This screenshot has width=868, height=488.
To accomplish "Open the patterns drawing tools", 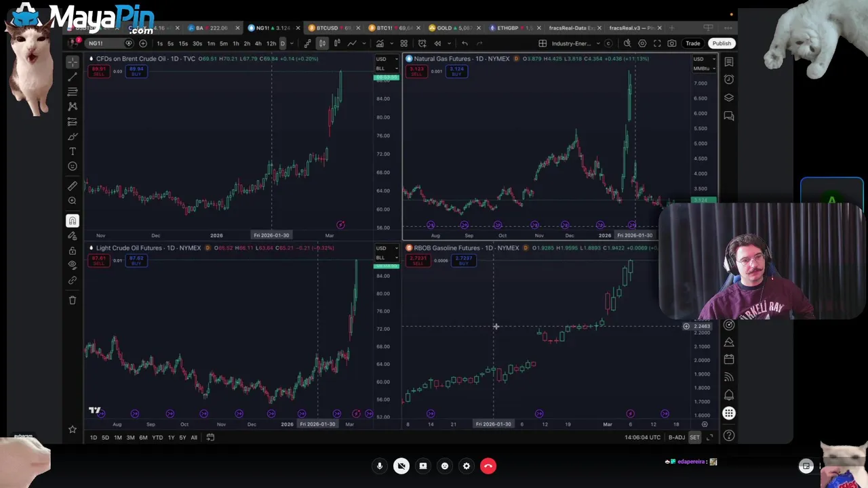I will (73, 106).
